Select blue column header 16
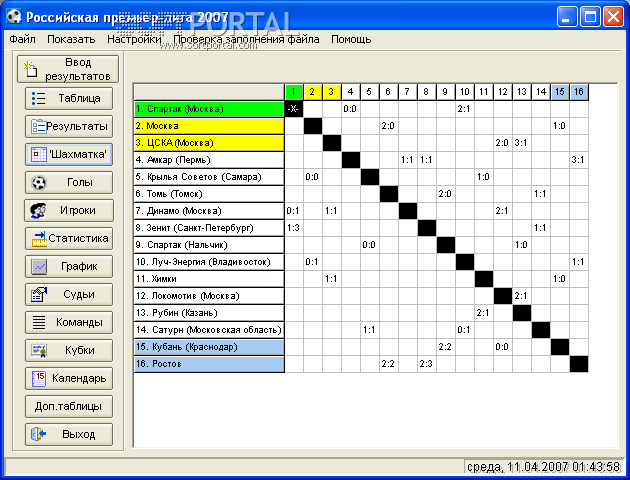 [579, 92]
